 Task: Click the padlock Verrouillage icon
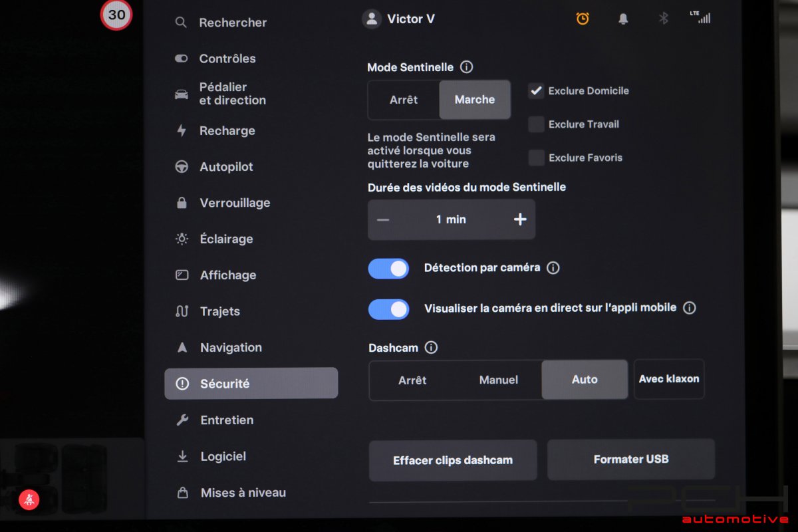[182, 203]
